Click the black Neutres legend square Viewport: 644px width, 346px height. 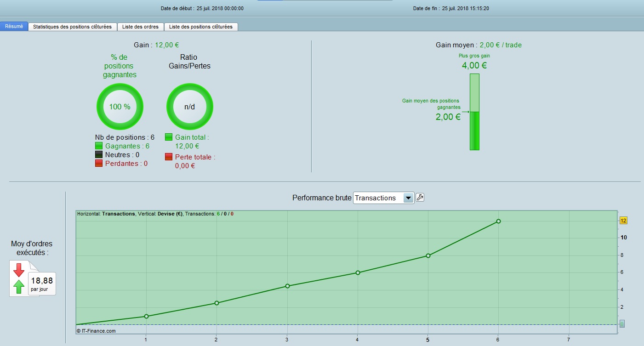tap(99, 155)
